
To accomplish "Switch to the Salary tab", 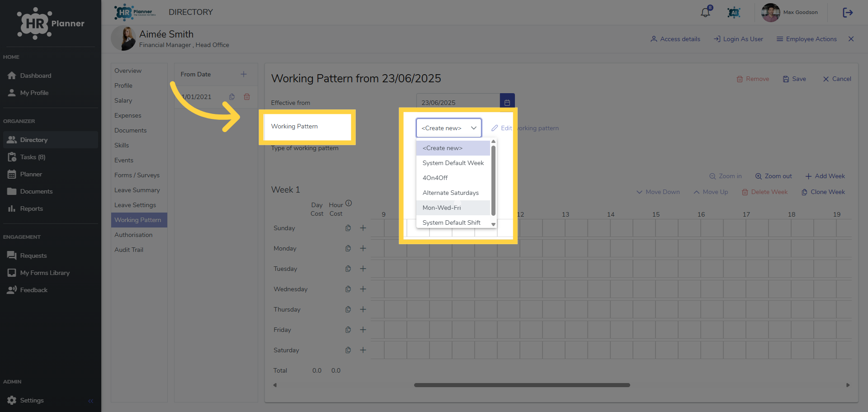I will [x=139, y=100].
